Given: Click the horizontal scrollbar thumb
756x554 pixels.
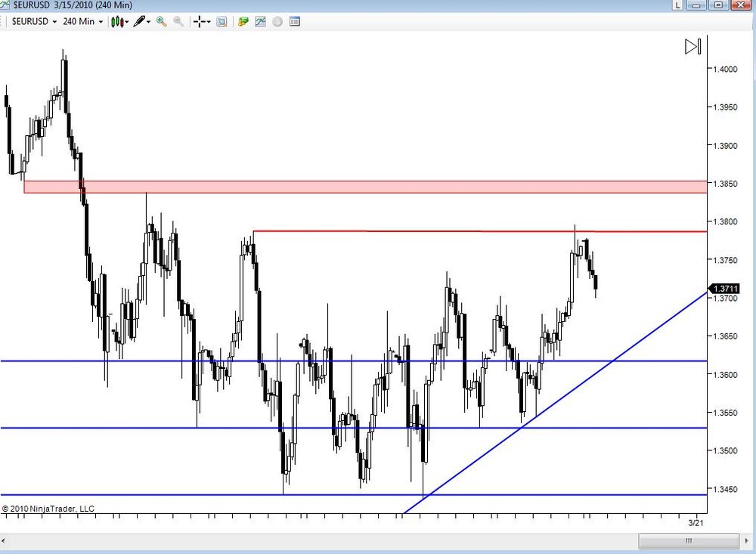Looking at the screenshot, I should pos(689,540).
